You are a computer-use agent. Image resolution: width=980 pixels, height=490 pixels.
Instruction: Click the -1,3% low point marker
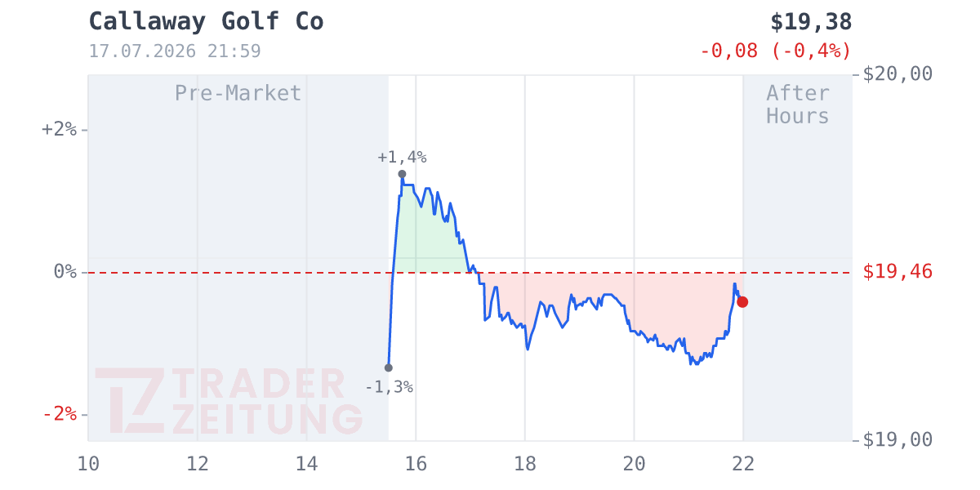pos(389,367)
